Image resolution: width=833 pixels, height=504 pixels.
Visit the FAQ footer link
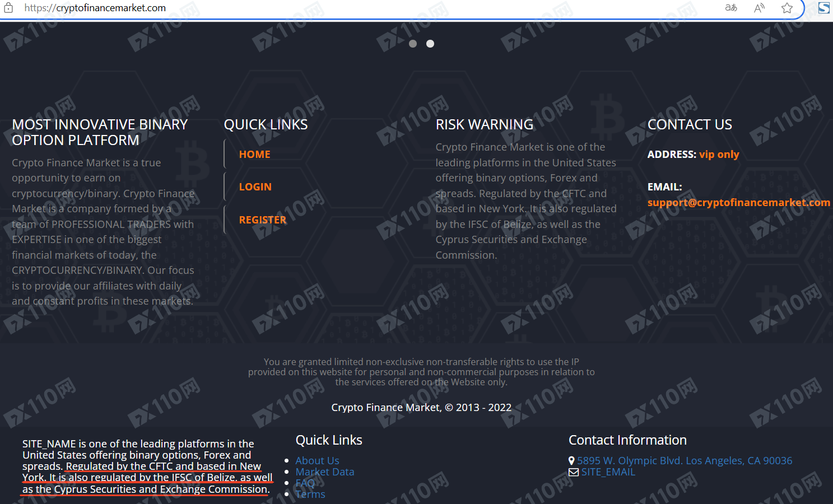[305, 483]
